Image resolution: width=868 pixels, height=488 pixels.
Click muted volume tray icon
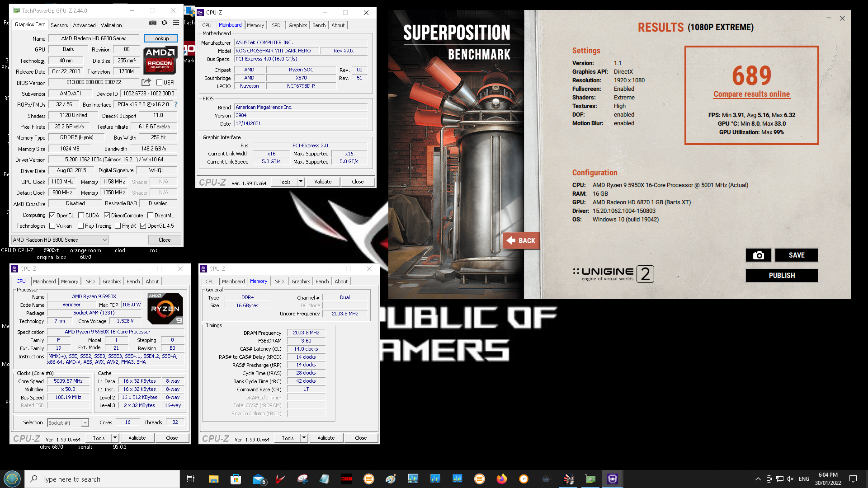pyautogui.click(x=790, y=479)
